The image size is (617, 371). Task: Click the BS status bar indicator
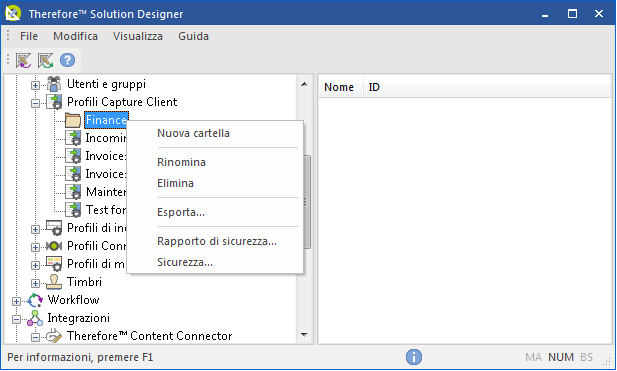point(586,357)
